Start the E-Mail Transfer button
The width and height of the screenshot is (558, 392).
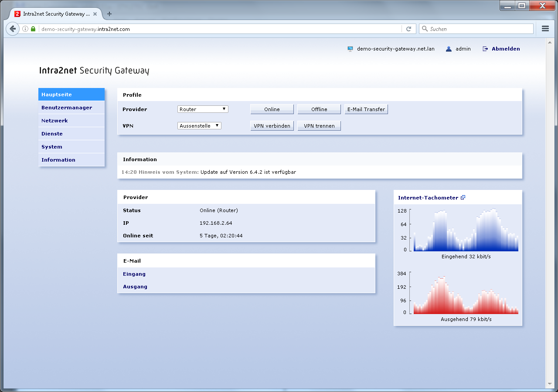366,109
